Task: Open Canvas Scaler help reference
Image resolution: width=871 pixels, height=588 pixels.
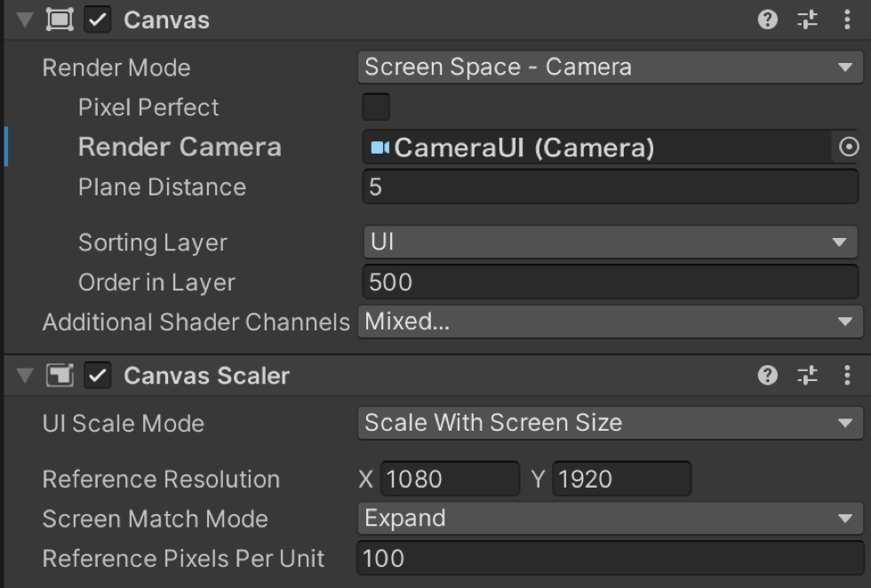Action: click(x=768, y=376)
